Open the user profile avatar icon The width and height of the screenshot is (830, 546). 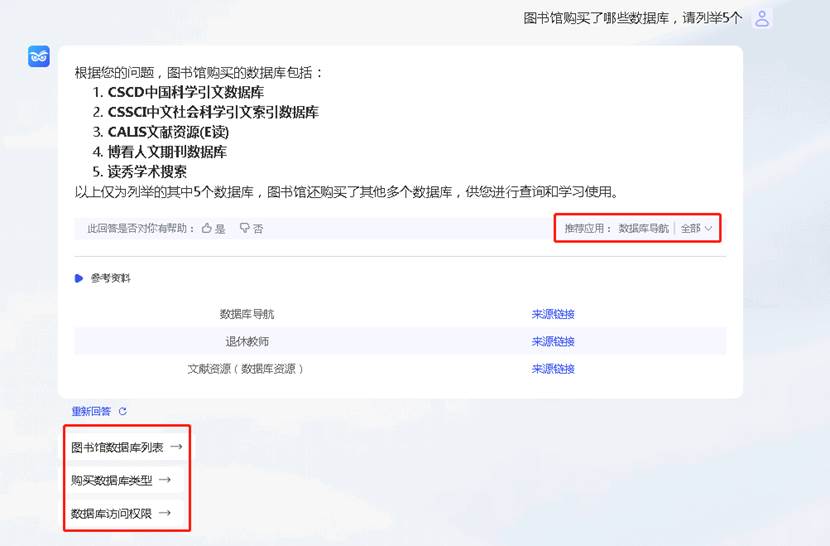pos(762,19)
